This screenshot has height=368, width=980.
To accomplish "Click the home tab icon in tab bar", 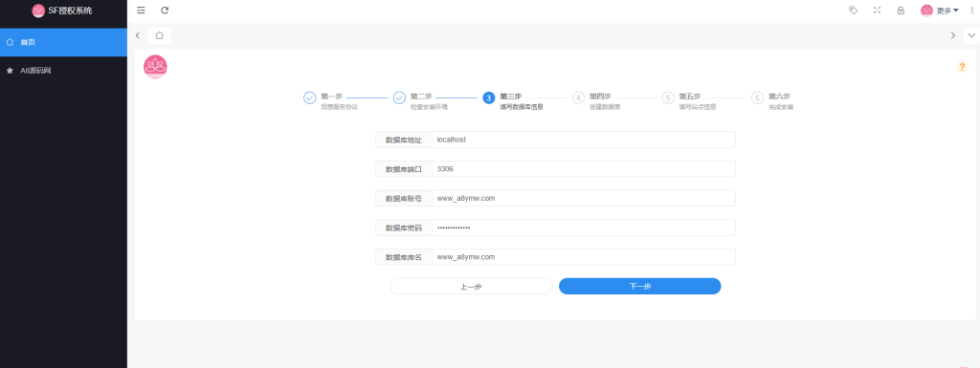I will click(x=160, y=35).
